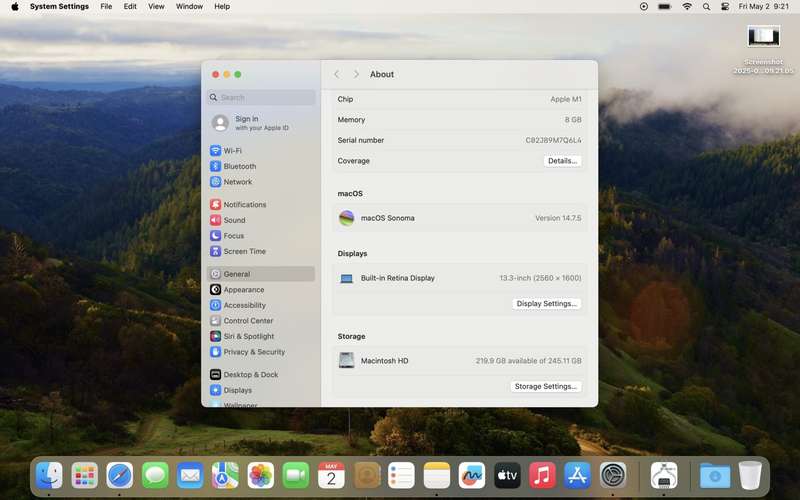
Task: Open Messages from the Dock
Action: [155, 476]
